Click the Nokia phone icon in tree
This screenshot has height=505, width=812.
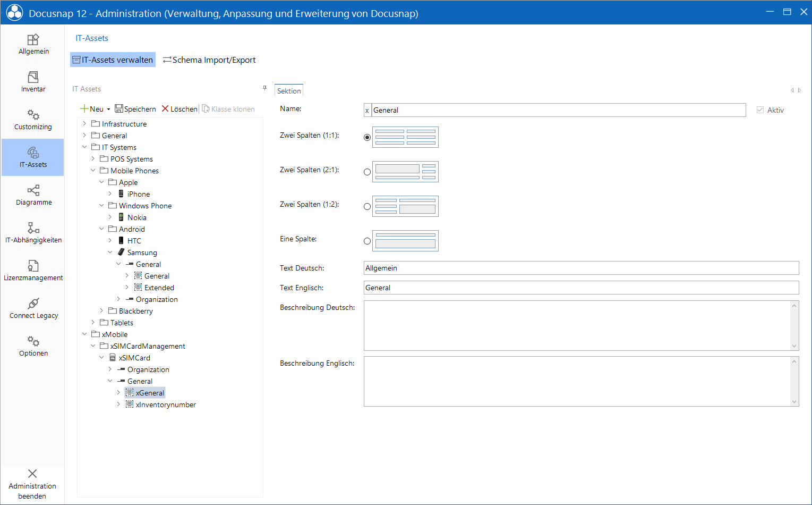[x=121, y=217]
